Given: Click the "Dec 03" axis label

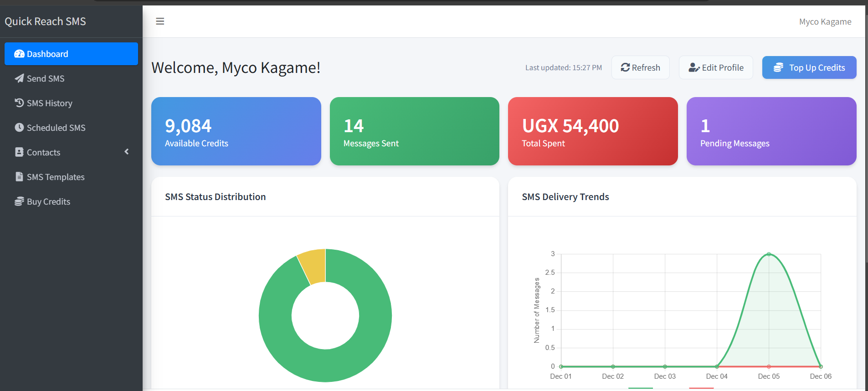Looking at the screenshot, I should point(665,376).
